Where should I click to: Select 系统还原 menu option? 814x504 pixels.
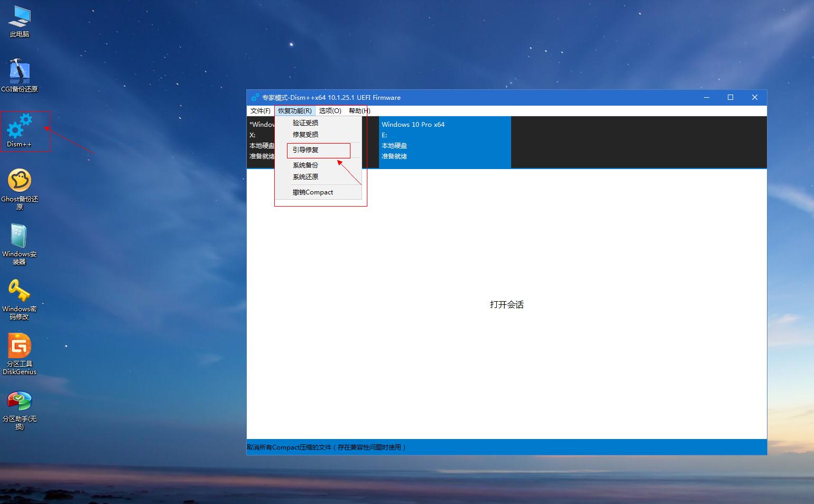(306, 176)
